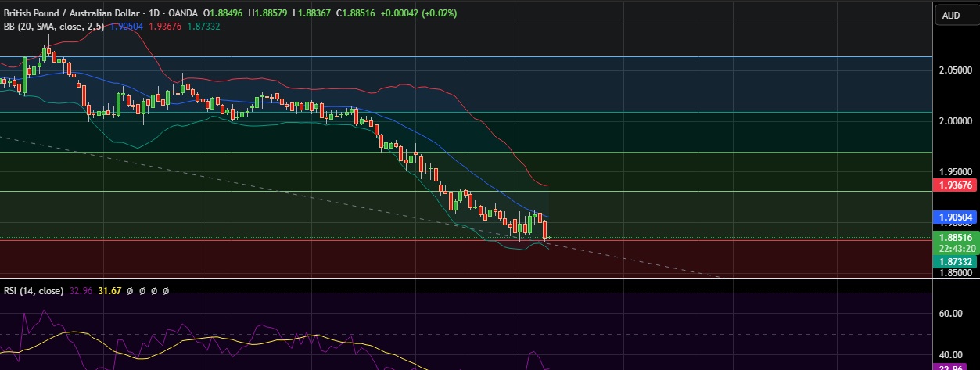Click the red 1.93676 price label on price axis
The image size is (980, 370).
tap(956, 185)
